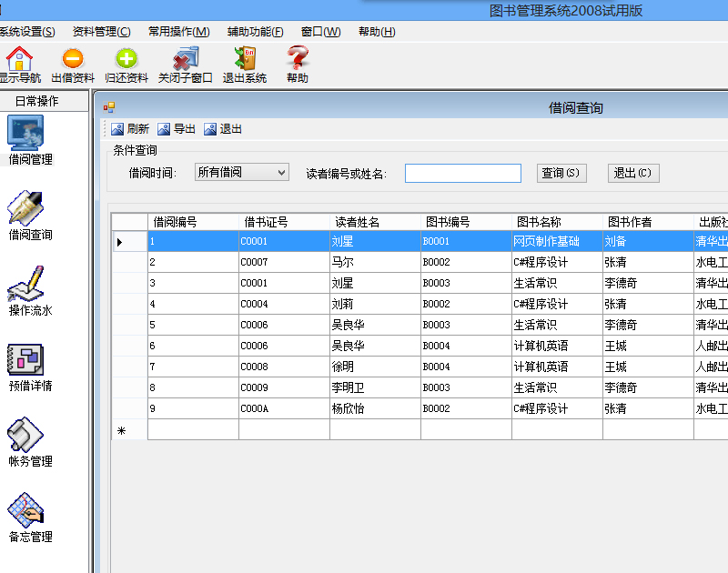Click the 退出系统 exit door icon
Image resolution: width=728 pixels, height=573 pixels.
point(245,59)
